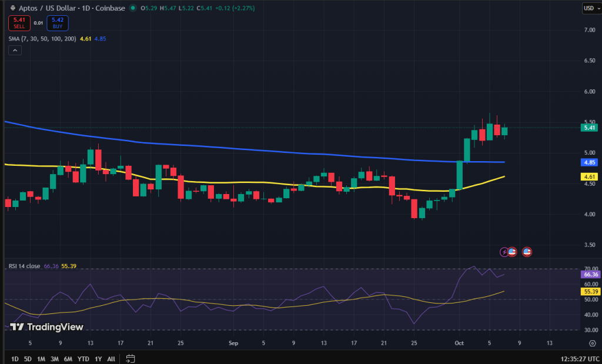Click the C5.41 close price value
The image size is (602, 364).
[205, 8]
